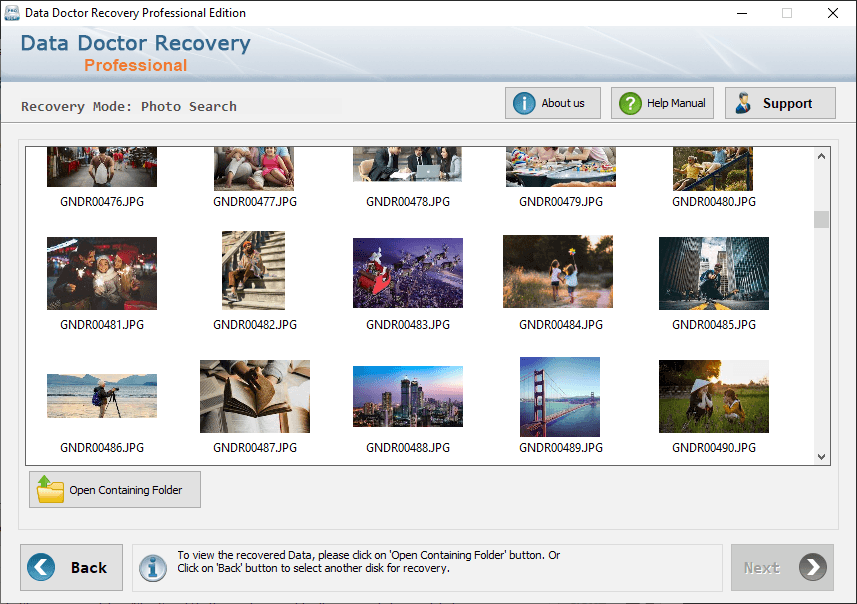857x604 pixels.
Task: Select GNDR00485.JPG skyscrapers thumbnail
Action: [x=714, y=273]
